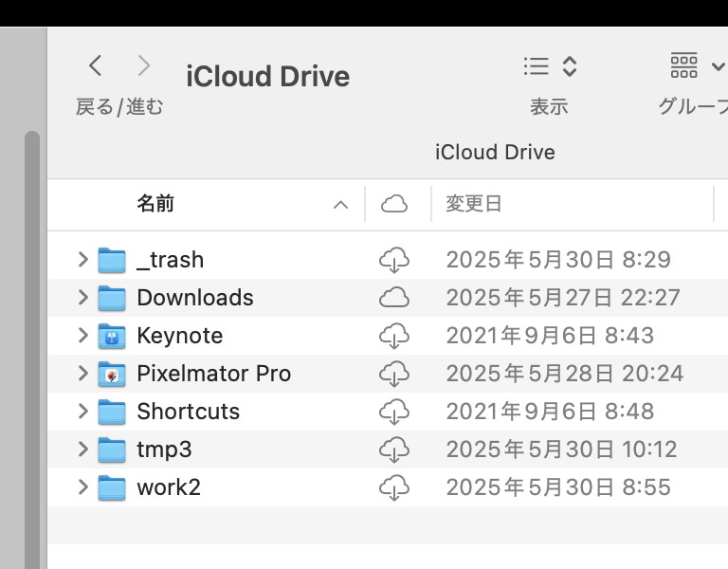Select the Pixelmator Pro folder name

point(214,374)
